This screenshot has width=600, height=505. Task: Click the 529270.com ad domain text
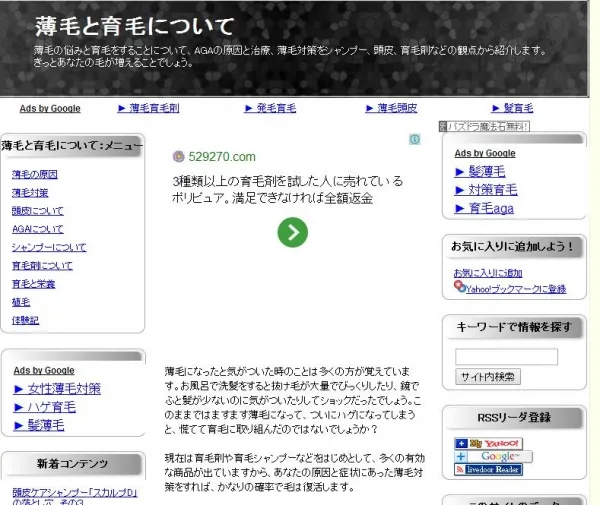pos(222,156)
